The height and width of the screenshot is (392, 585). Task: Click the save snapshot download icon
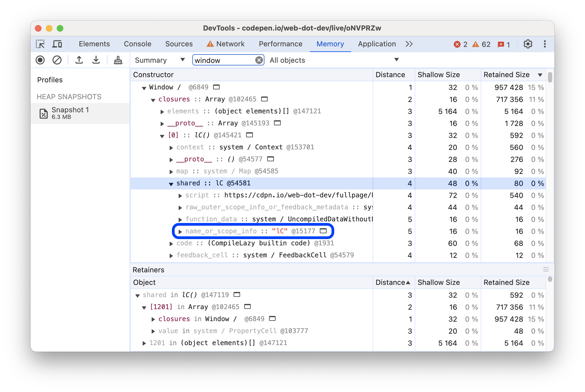pyautogui.click(x=96, y=60)
